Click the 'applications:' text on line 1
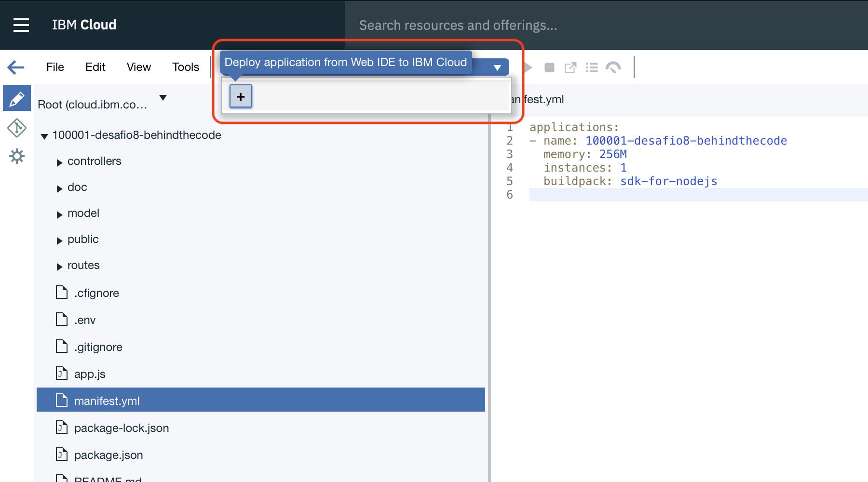The height and width of the screenshot is (482, 868). click(574, 127)
